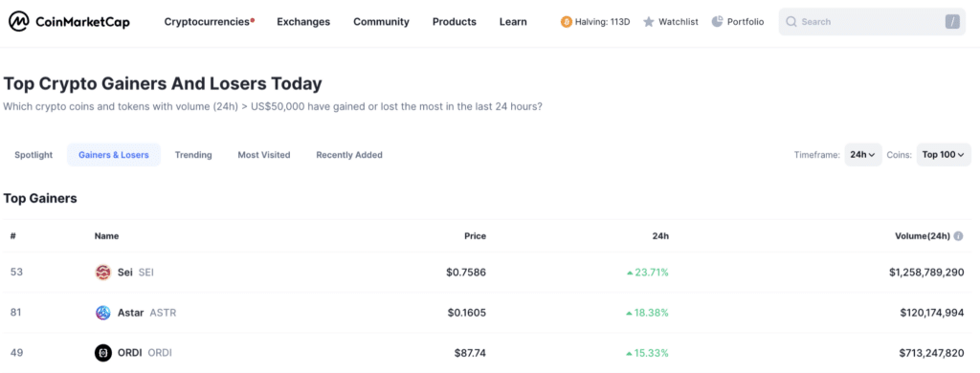Switch to the Trending tab
Image resolution: width=980 pixels, height=373 pixels.
[193, 155]
